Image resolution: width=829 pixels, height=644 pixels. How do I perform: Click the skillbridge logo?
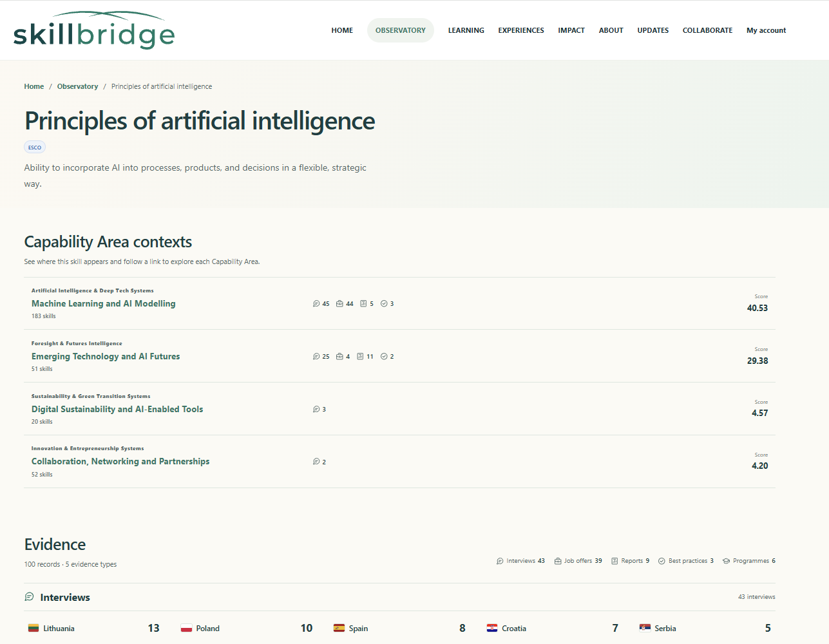tap(94, 30)
